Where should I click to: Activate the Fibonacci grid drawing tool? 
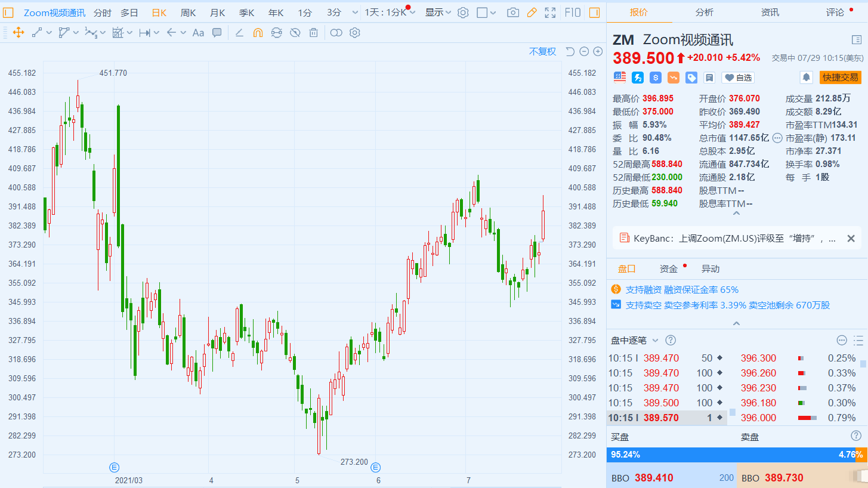[x=118, y=33]
